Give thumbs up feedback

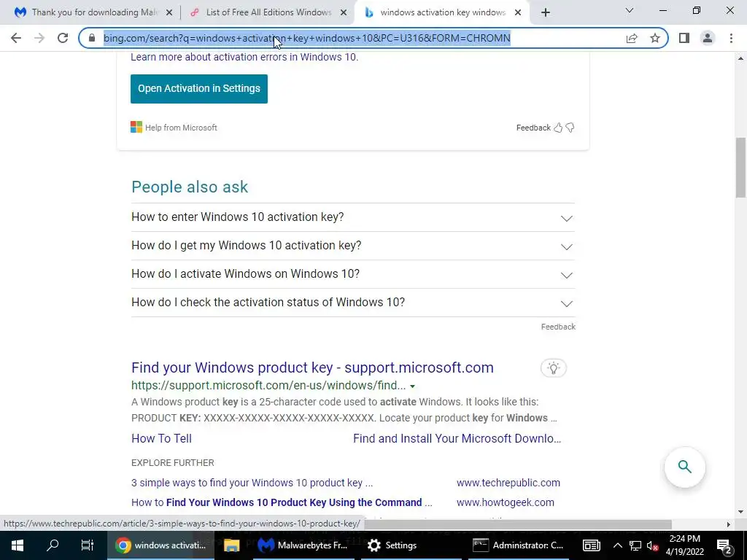[x=558, y=128]
